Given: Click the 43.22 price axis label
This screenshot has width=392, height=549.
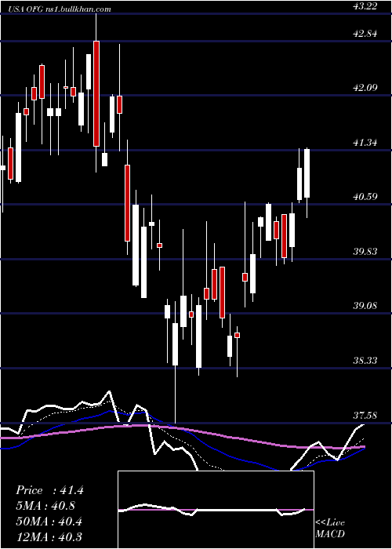Looking at the screenshot, I should [x=365, y=6].
